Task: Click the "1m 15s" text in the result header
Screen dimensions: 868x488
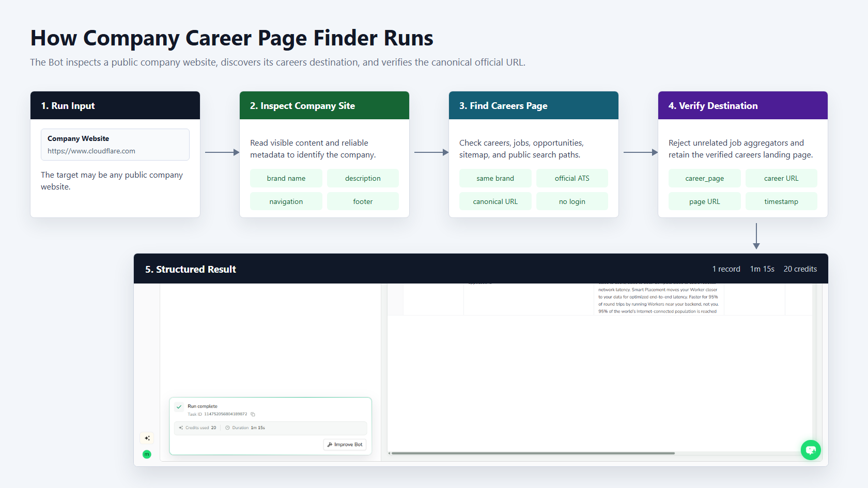Action: (x=762, y=269)
